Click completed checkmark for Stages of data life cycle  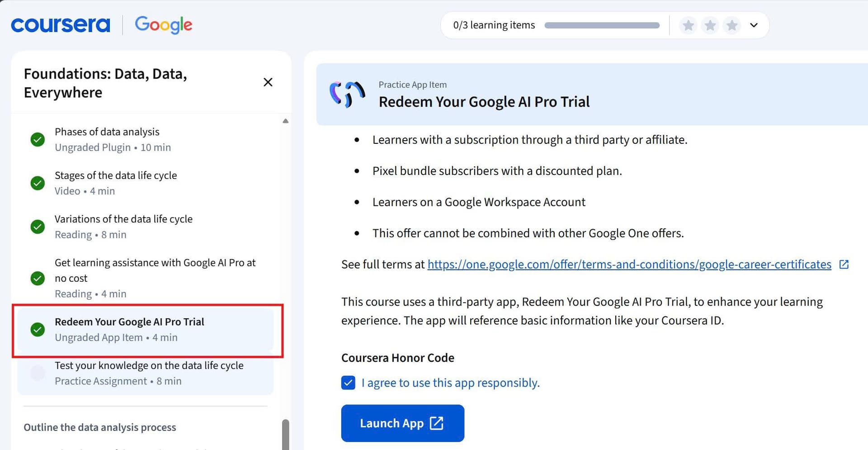(38, 183)
